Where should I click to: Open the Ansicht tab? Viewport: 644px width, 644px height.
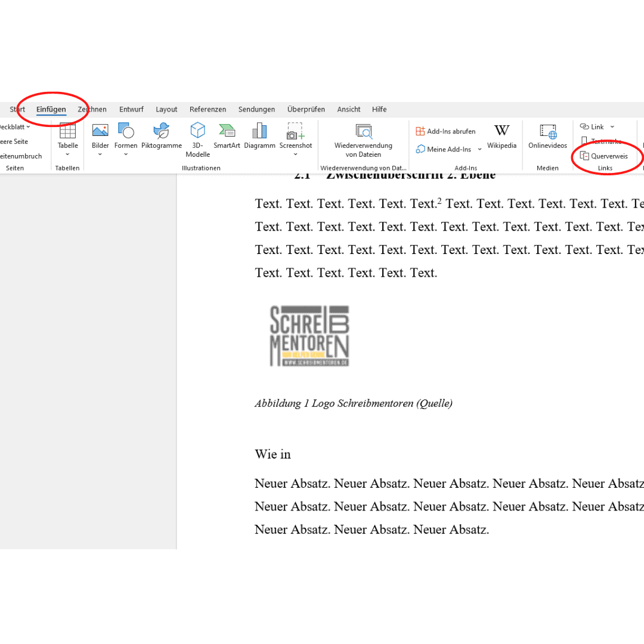(349, 109)
